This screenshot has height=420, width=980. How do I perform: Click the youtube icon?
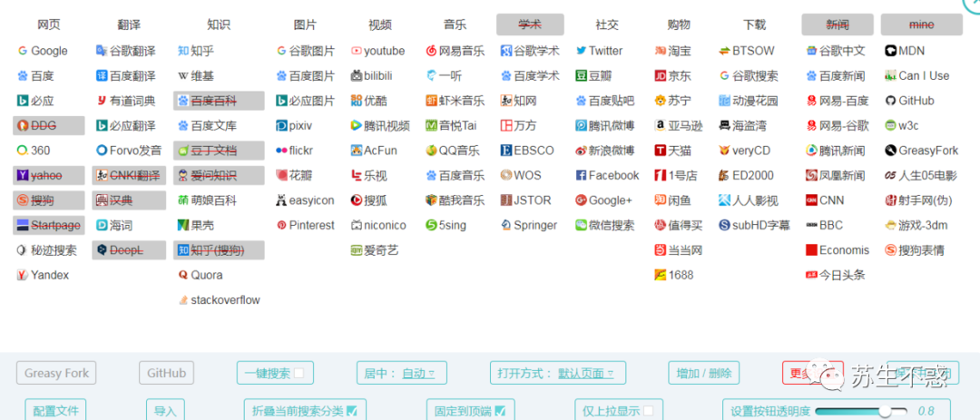click(x=357, y=51)
